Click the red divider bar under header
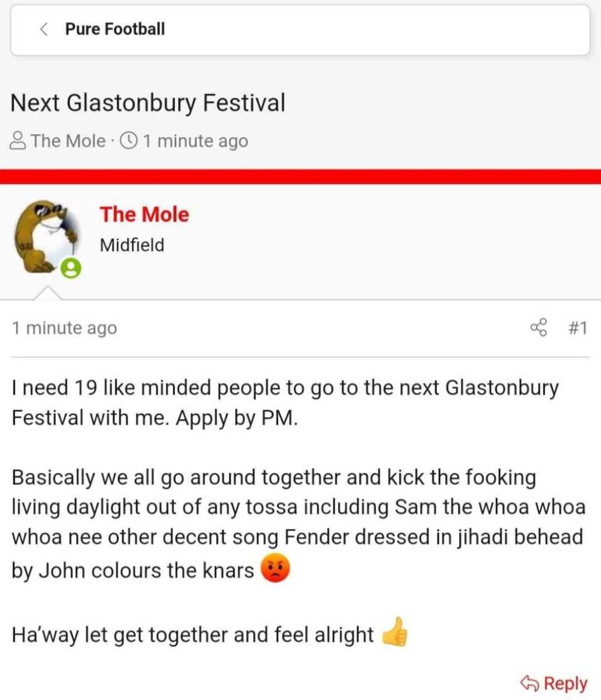This screenshot has height=700, width=601. pyautogui.click(x=300, y=177)
